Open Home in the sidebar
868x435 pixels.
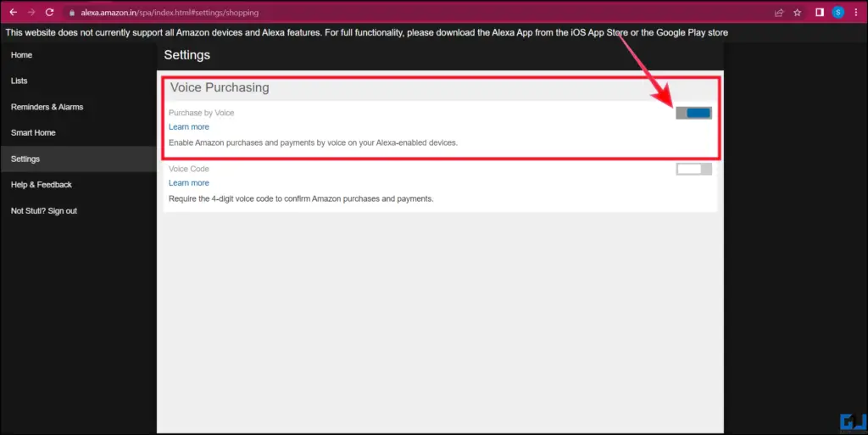click(x=21, y=55)
